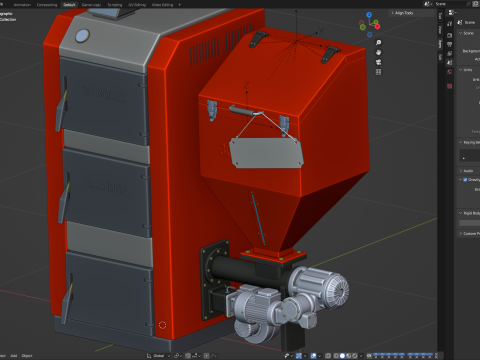Click the shading options dropdown arrow
The image size is (480, 360).
[361, 356]
